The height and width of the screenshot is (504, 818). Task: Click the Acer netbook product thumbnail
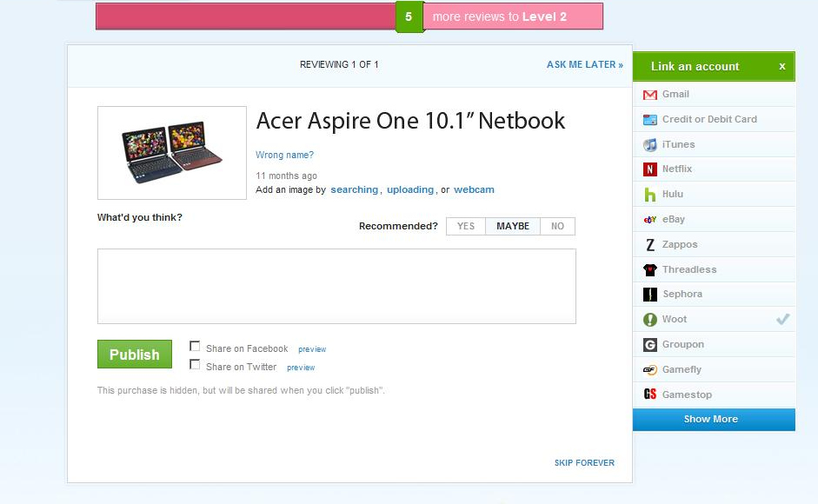point(171,153)
